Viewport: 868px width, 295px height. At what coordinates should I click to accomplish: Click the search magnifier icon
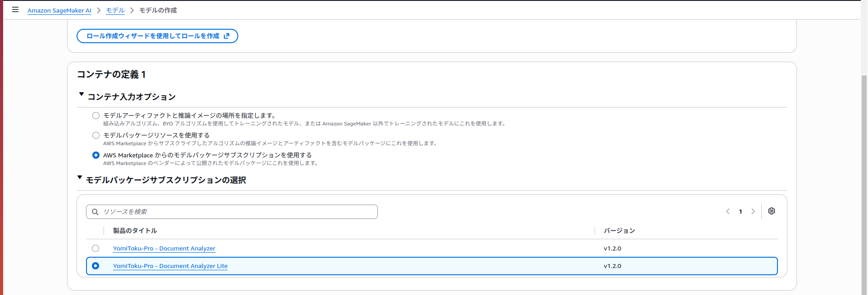coord(95,212)
